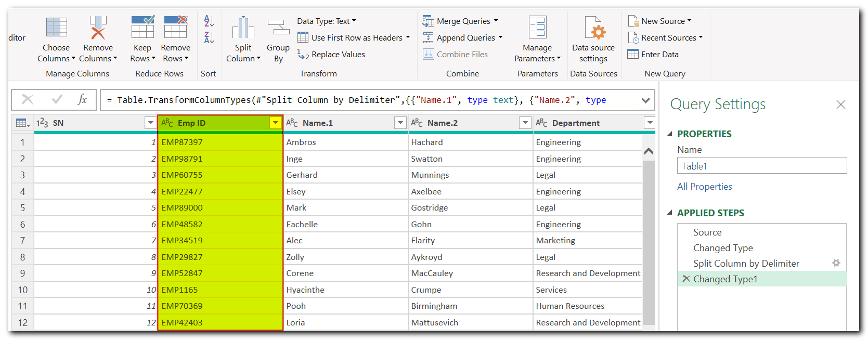Viewport: 868px width, 340px height.
Task: Open the All Properties link
Action: click(704, 187)
